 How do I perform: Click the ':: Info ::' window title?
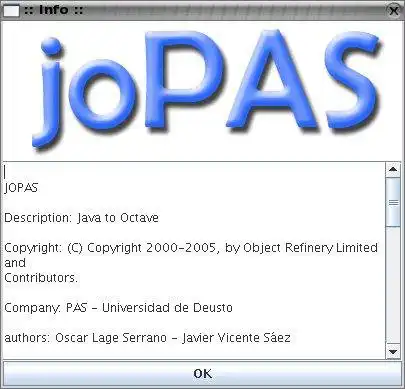(53, 10)
